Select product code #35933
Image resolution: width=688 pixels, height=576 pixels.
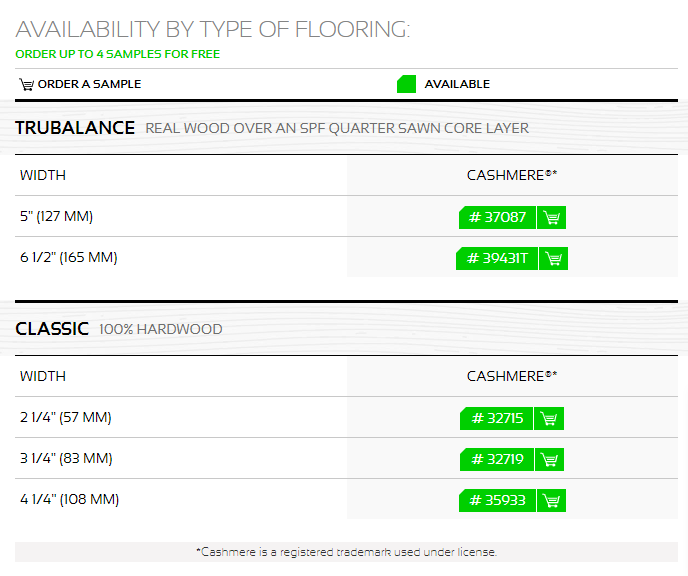[497, 501]
